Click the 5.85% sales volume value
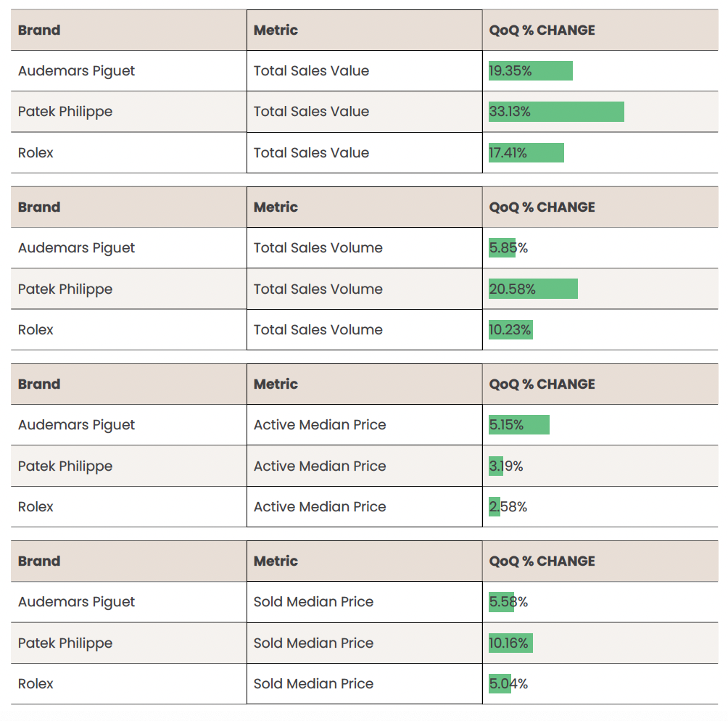728x721 pixels. pyautogui.click(x=508, y=248)
